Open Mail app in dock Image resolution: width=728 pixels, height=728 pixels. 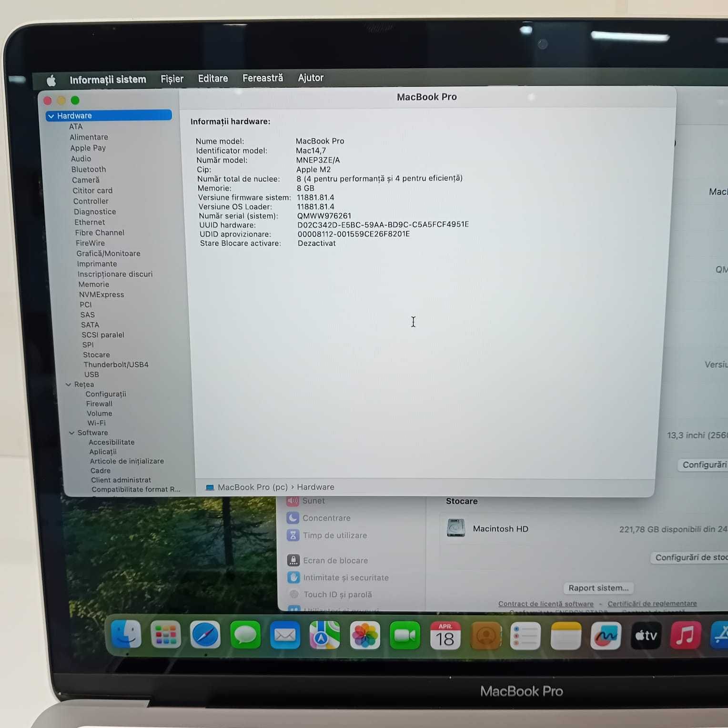285,636
